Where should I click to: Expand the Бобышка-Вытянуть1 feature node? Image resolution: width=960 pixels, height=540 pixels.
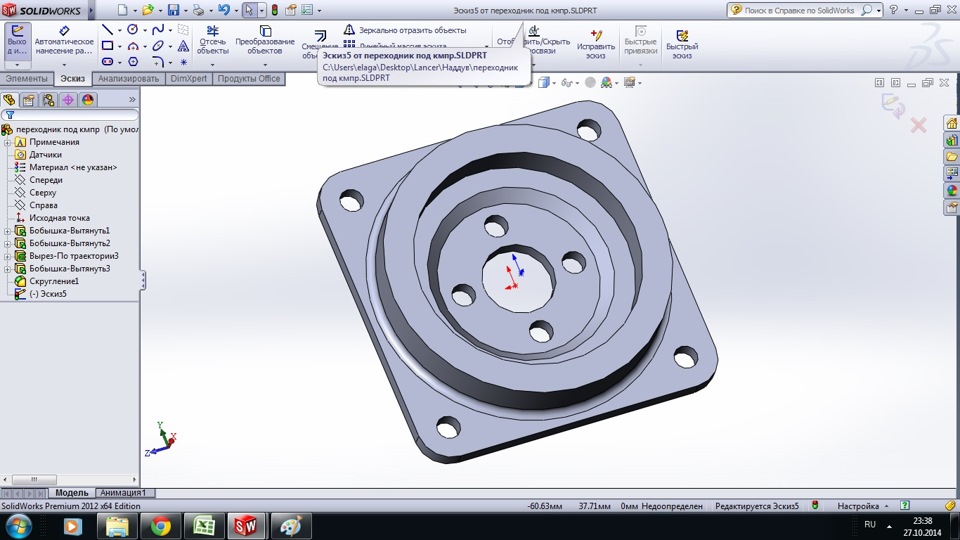(7, 231)
